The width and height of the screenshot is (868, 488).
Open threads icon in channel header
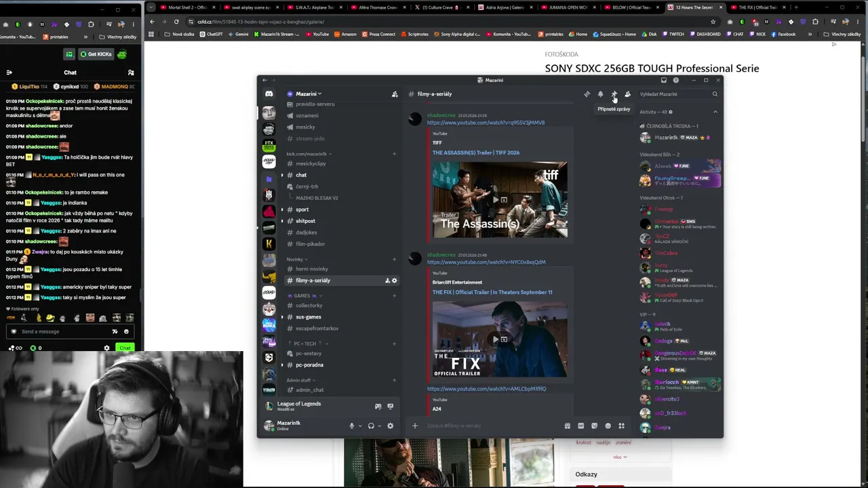coord(587,94)
